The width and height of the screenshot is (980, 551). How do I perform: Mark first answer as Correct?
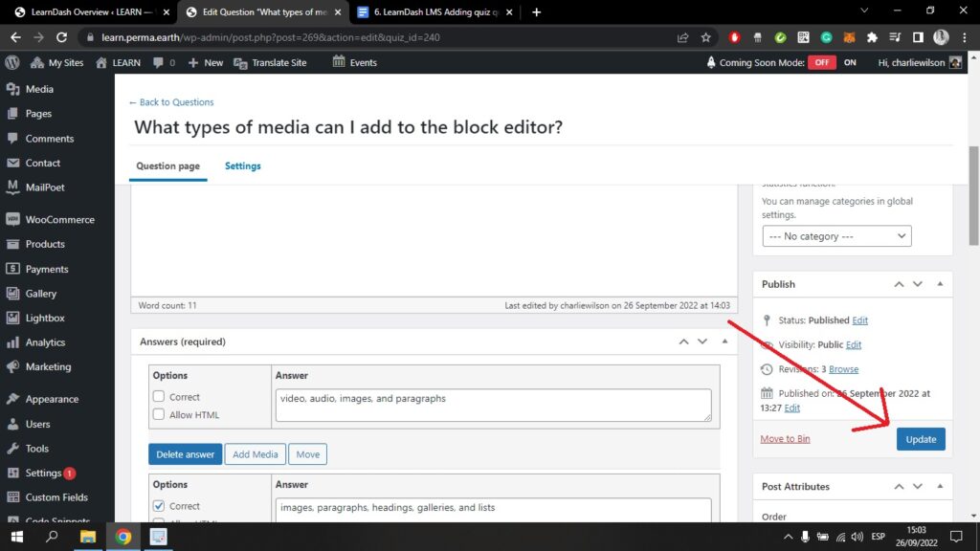click(159, 397)
